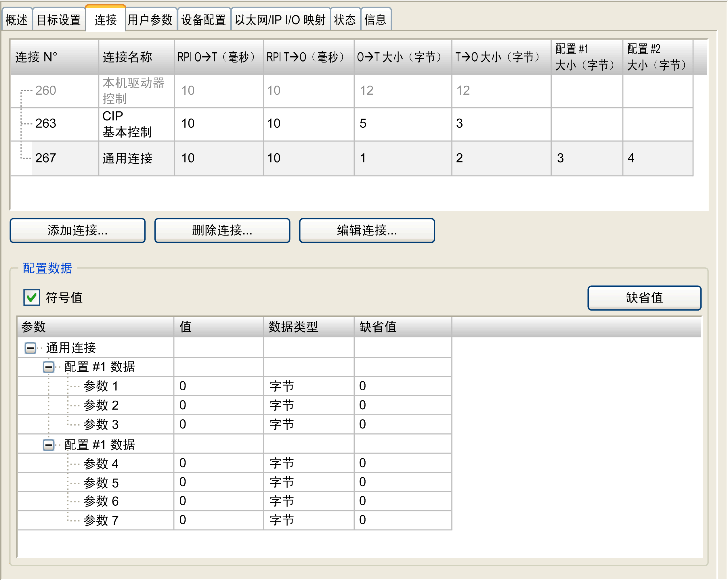Select the 参数 7 tree item
The height and width of the screenshot is (581, 728).
(x=101, y=520)
